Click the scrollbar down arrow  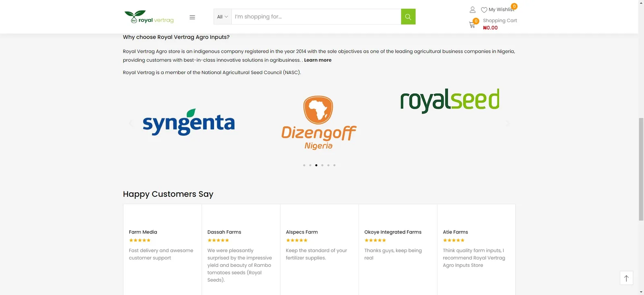[x=641, y=292]
